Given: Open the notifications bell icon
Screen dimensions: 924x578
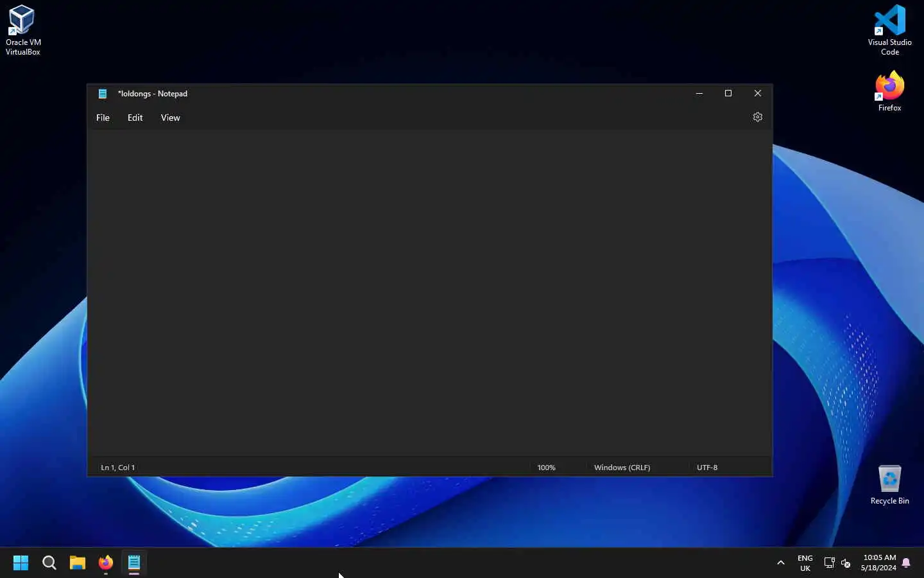Looking at the screenshot, I should coord(906,563).
